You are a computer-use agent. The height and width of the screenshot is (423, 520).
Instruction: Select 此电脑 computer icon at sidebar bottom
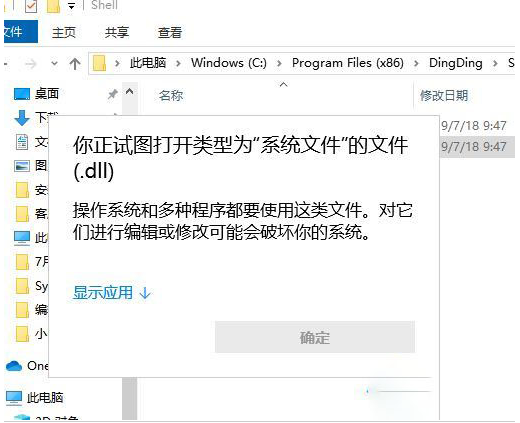coord(14,398)
